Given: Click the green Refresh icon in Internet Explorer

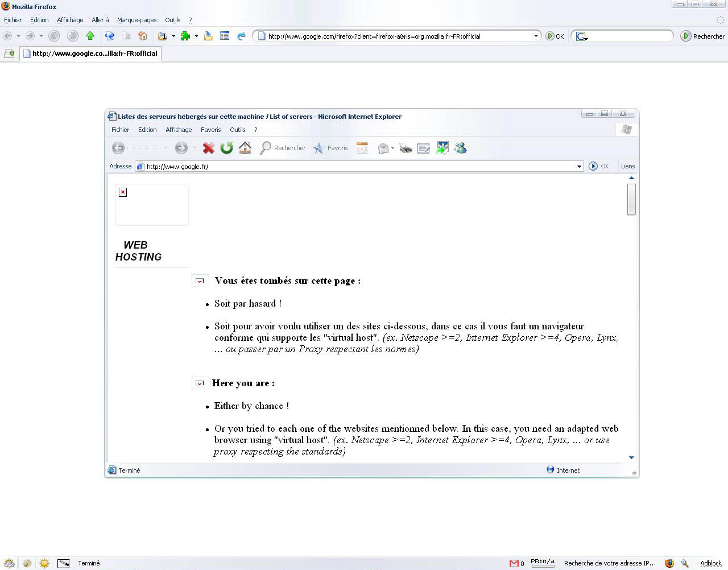Looking at the screenshot, I should 226,148.
